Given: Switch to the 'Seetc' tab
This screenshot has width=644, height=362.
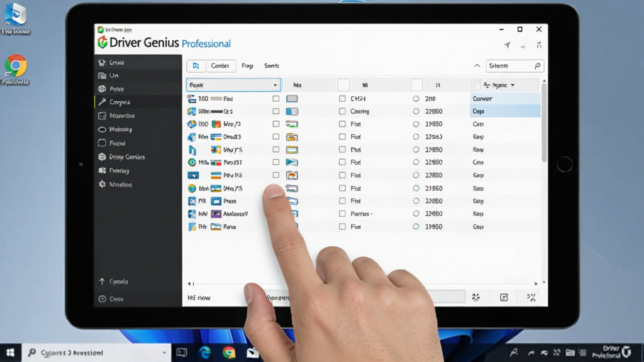Looking at the screenshot, I should point(272,65).
